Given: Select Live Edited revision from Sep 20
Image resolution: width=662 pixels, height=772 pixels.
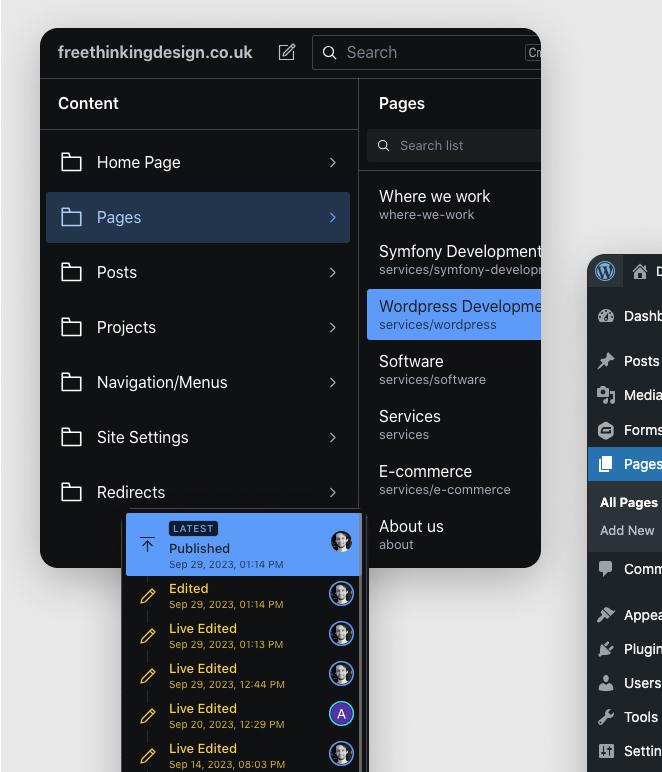Looking at the screenshot, I should coord(243,716).
